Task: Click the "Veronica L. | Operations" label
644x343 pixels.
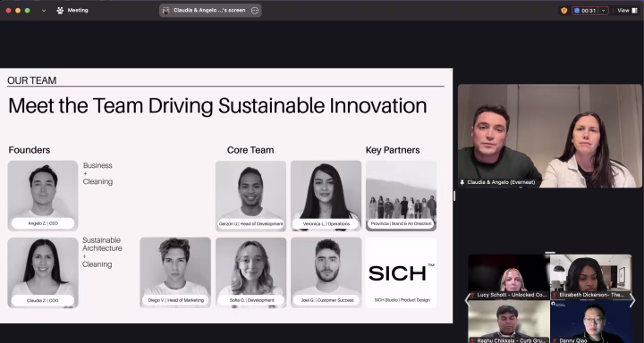Action: click(x=326, y=224)
